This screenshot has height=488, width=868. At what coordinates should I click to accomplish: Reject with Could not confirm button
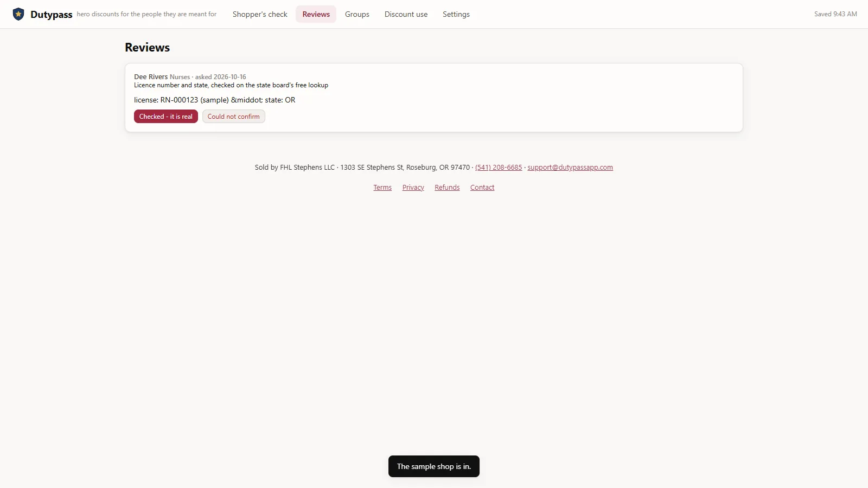coord(234,117)
